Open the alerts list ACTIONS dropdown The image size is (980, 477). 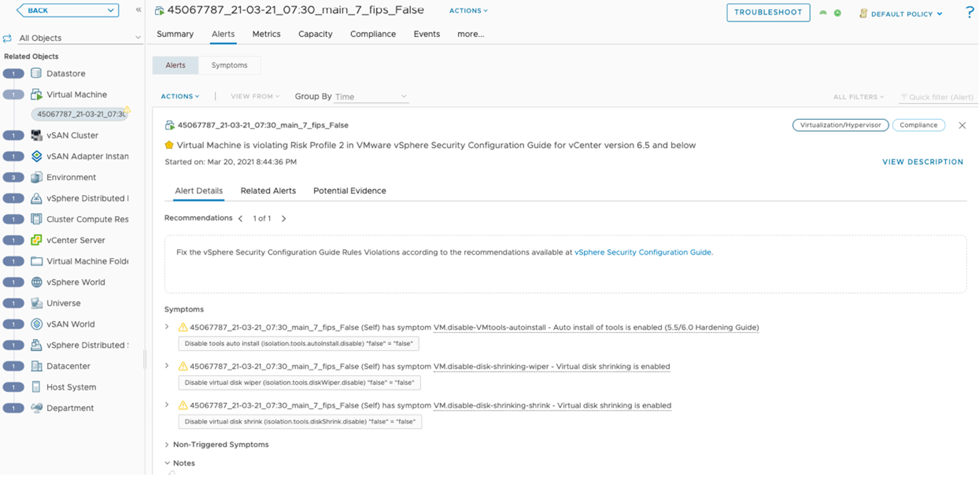[x=180, y=96]
